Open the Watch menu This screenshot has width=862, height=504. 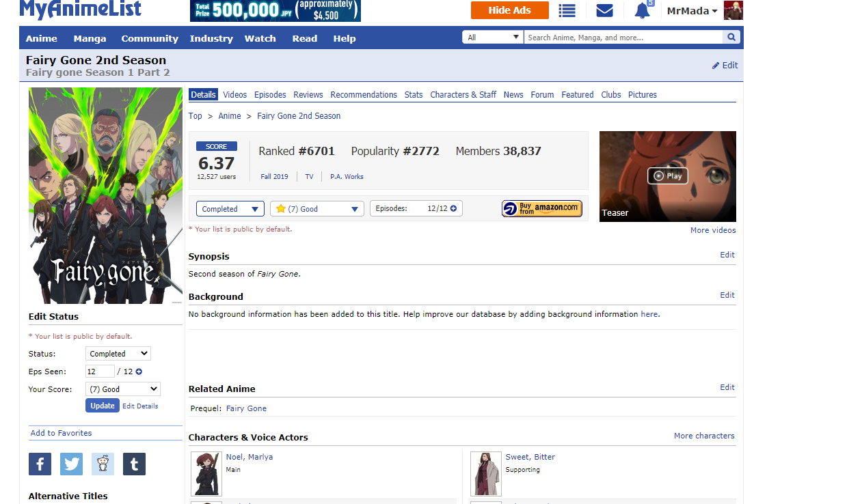[x=260, y=38]
